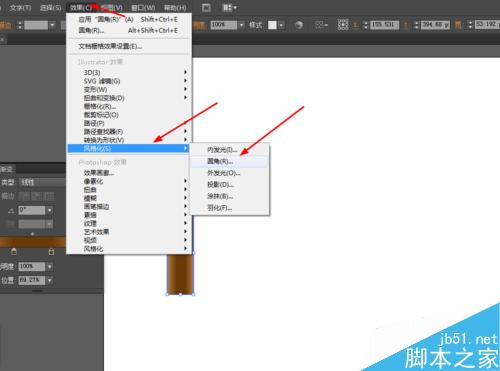Expand the 扭曲和变换(D) submenu
This screenshot has width=500, height=371.
129,98
